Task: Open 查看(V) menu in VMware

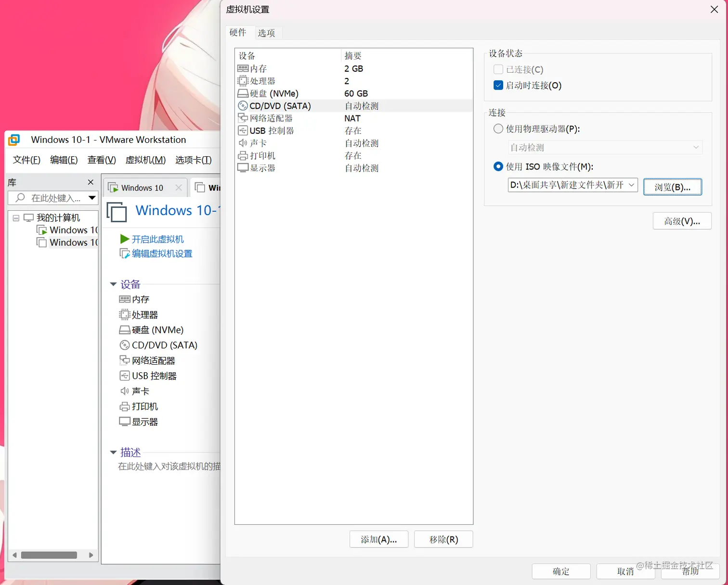Action: point(102,160)
